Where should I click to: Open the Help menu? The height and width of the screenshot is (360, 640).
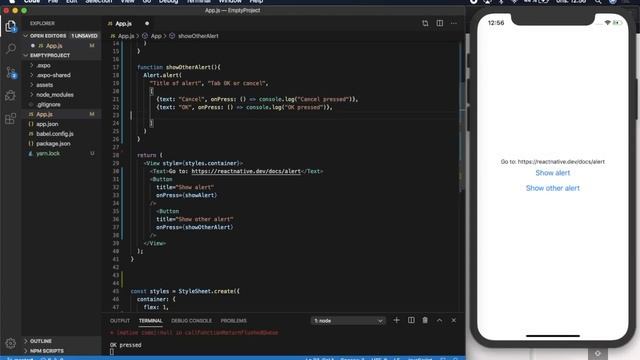(x=256, y=2)
